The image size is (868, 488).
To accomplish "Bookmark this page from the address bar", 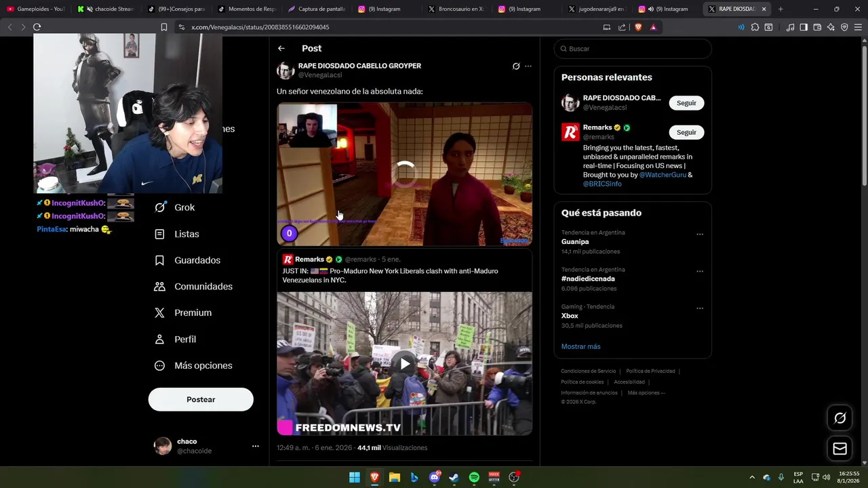I will (163, 27).
